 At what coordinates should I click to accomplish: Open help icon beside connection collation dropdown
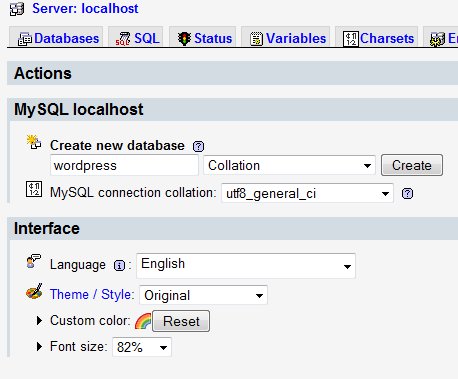(x=407, y=193)
